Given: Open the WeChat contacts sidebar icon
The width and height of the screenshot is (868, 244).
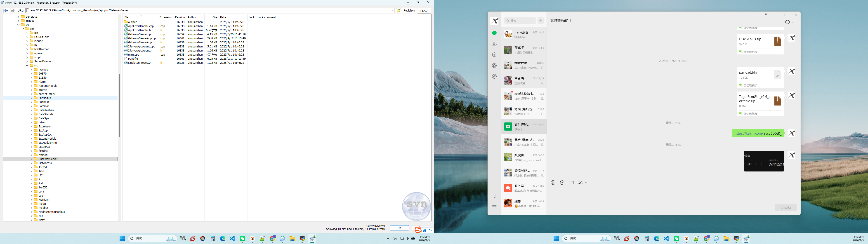Looking at the screenshot, I should [494, 44].
